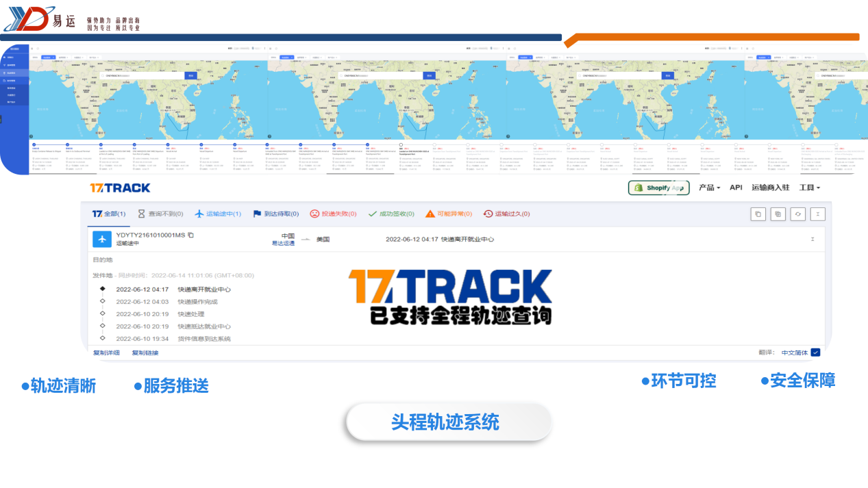Select the 可能异常(0) warning tab
This screenshot has width=868, height=488.
coord(449,214)
